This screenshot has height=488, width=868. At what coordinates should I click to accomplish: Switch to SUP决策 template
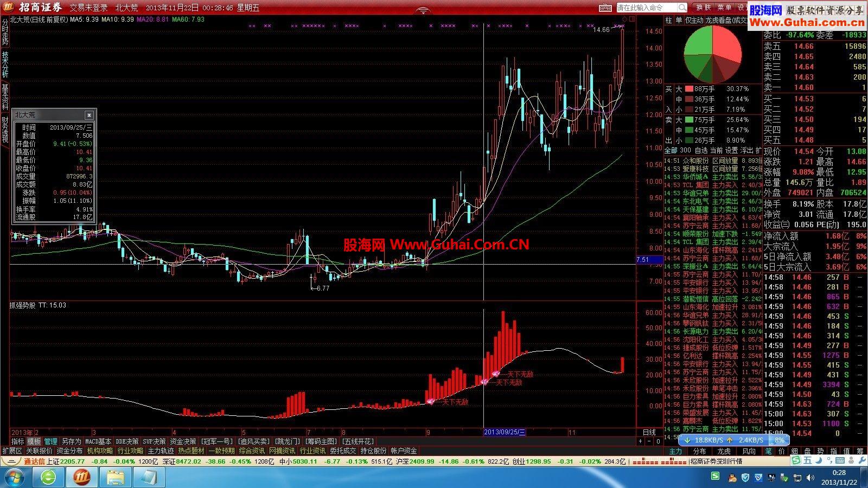coord(154,442)
